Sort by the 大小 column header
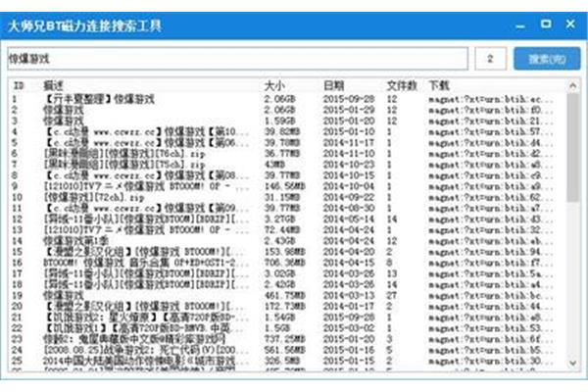588x392 pixels. [274, 85]
